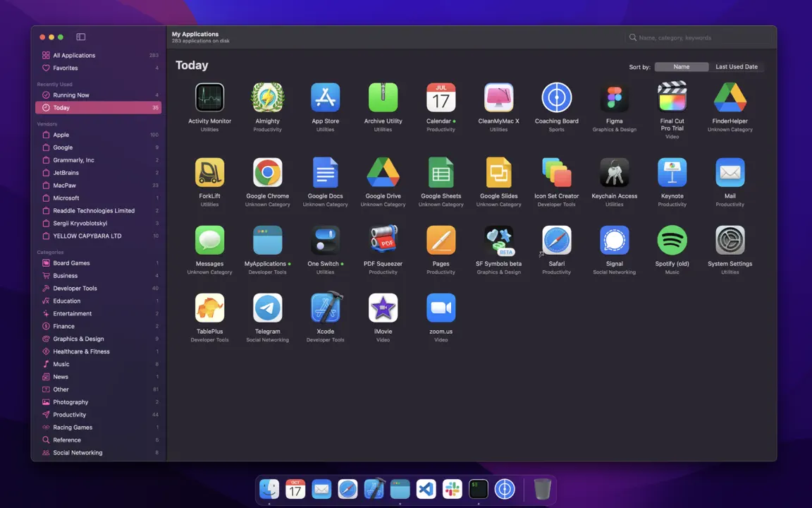Select the CleanMyMac X app icon

point(499,97)
